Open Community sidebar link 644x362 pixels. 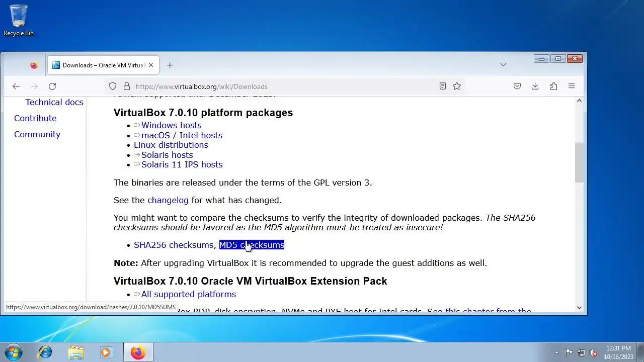point(37,134)
